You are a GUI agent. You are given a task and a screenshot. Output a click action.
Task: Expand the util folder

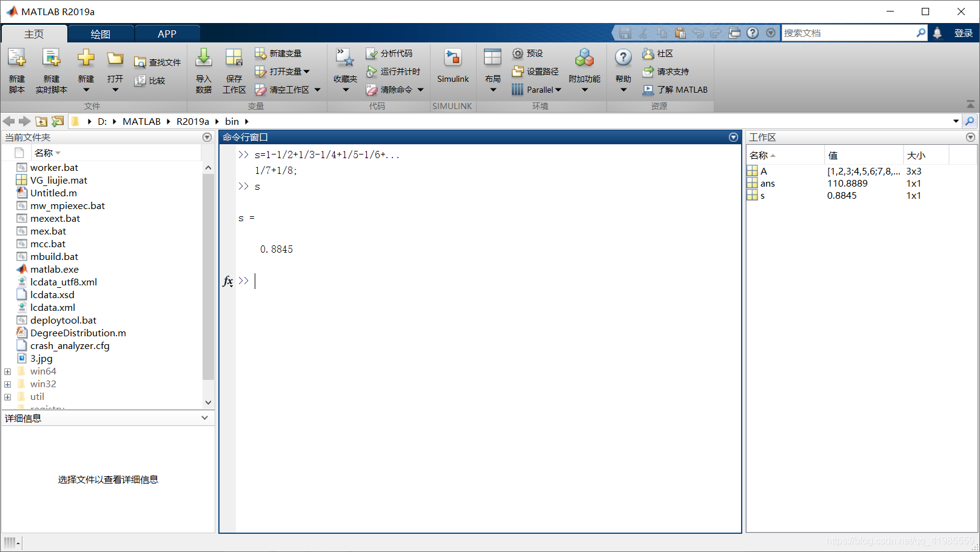tap(8, 397)
